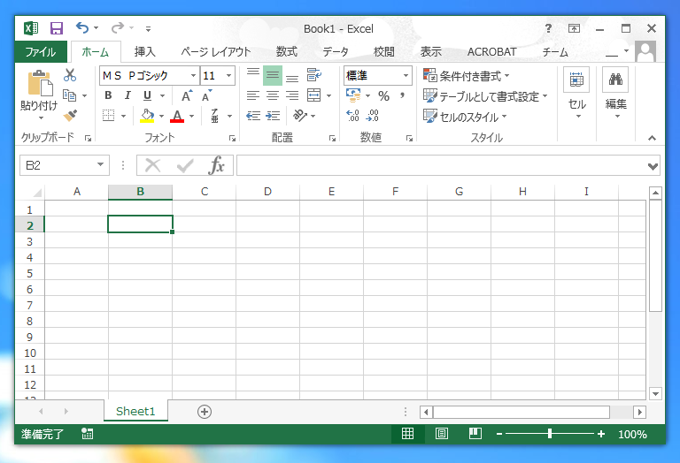The image size is (680, 463).
Task: Align cell text to the left
Action: click(x=253, y=95)
